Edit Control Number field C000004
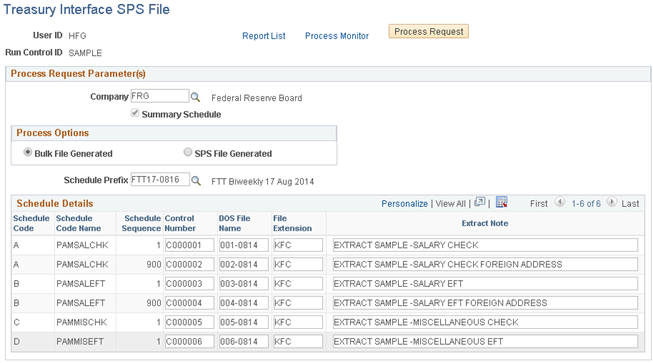 point(189,303)
